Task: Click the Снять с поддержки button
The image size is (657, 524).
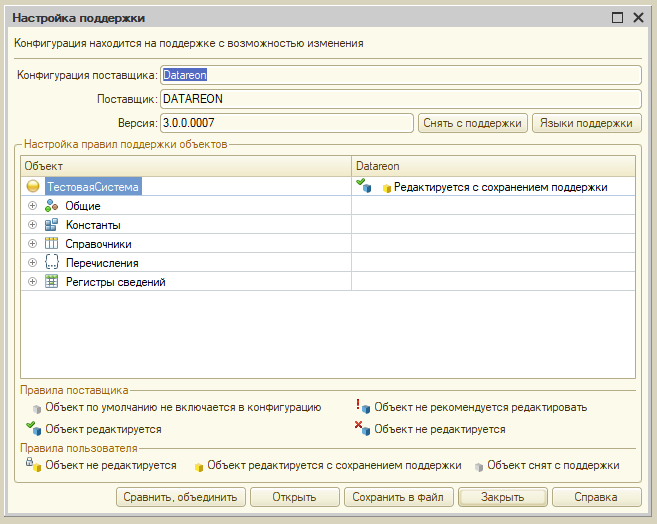Action: (472, 123)
